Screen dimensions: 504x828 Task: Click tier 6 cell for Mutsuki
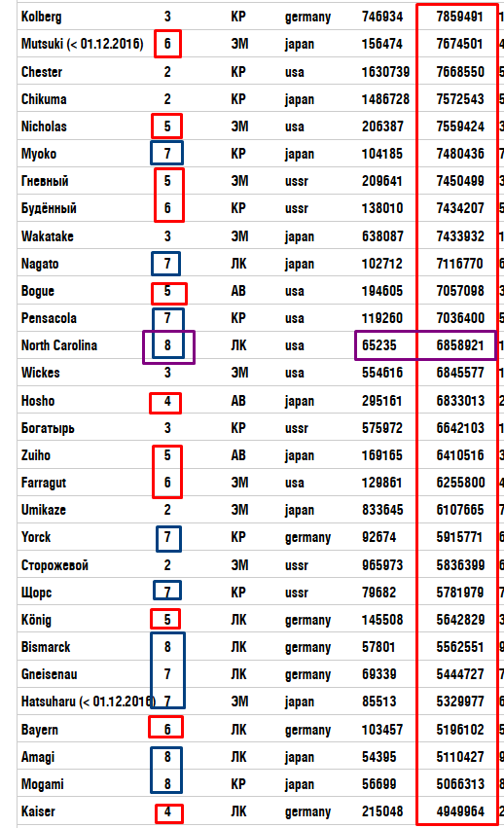click(x=167, y=44)
